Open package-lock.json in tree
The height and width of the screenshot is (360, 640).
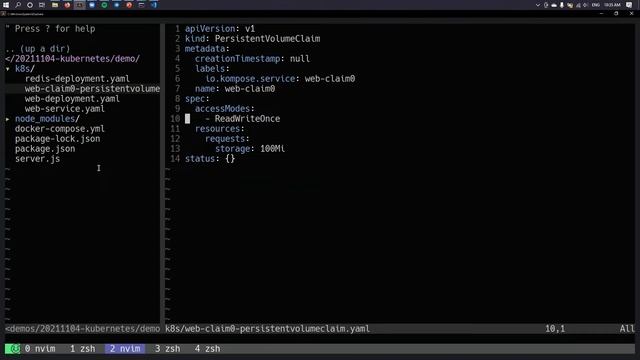pos(58,139)
